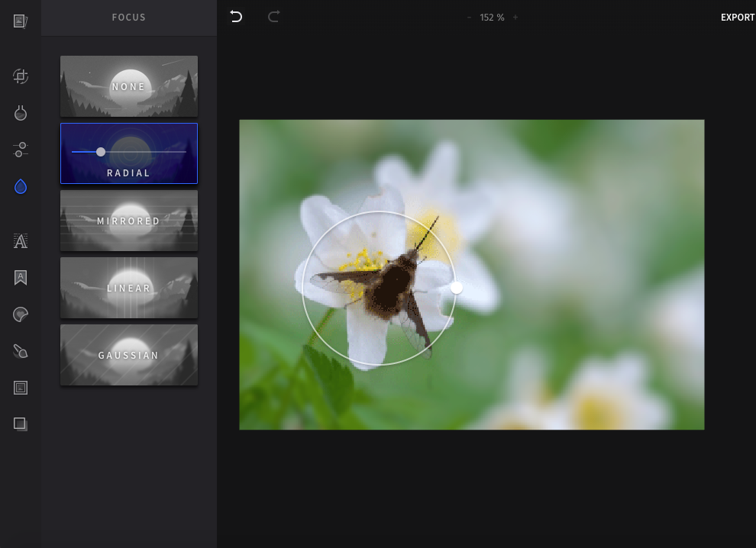Open the Text tool in the sidebar
756x548 pixels.
point(20,240)
